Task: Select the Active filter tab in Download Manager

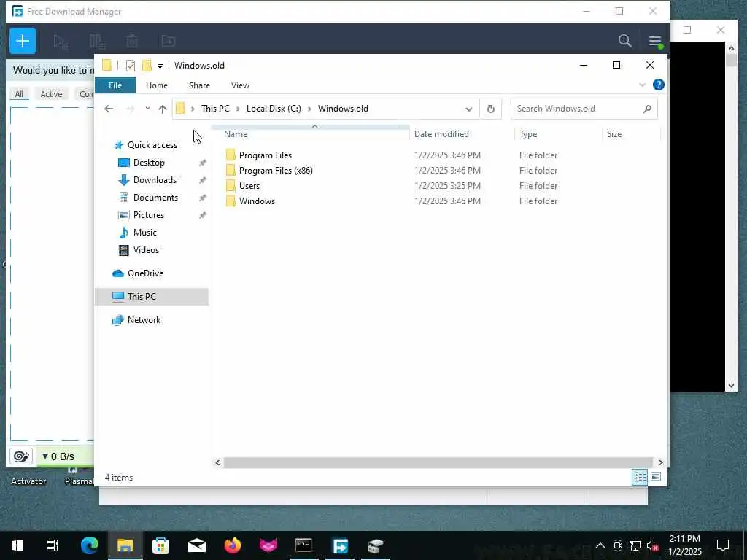Action: (51, 94)
